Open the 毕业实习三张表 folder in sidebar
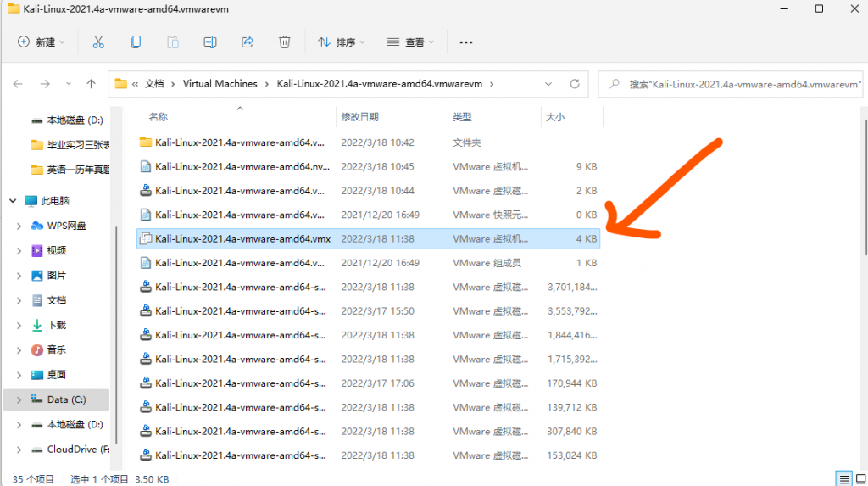Screen dimensions: 868x486 click(x=70, y=145)
